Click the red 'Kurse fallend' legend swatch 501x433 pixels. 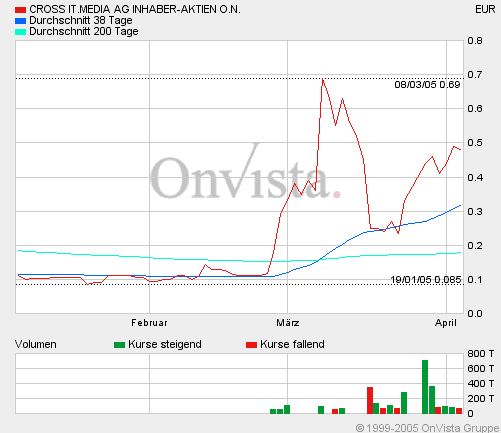coord(251,345)
